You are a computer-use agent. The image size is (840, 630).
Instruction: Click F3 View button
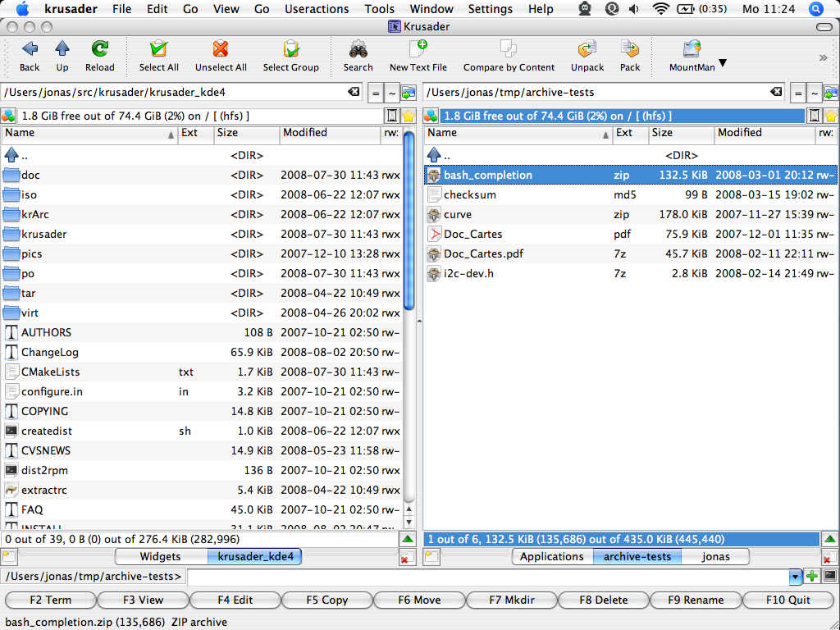[143, 600]
